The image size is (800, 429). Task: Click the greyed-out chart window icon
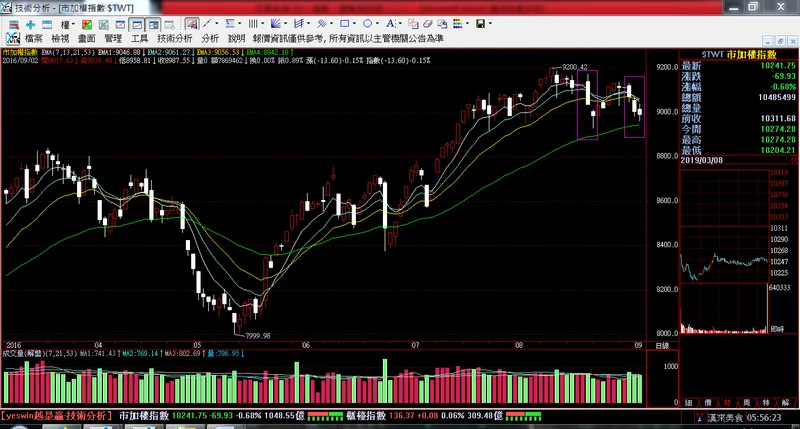click(170, 24)
